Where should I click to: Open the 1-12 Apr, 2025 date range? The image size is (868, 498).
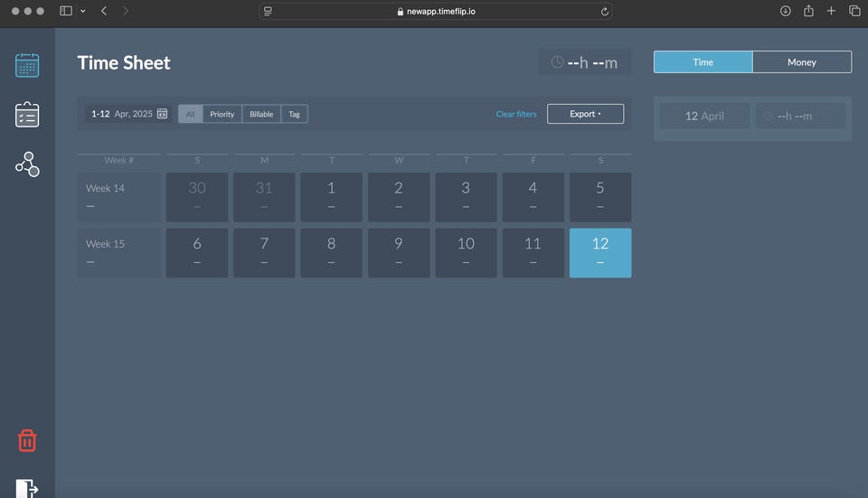(129, 114)
